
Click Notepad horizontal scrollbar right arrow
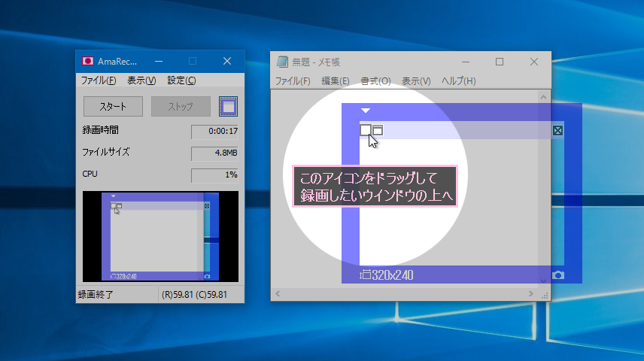click(530, 293)
